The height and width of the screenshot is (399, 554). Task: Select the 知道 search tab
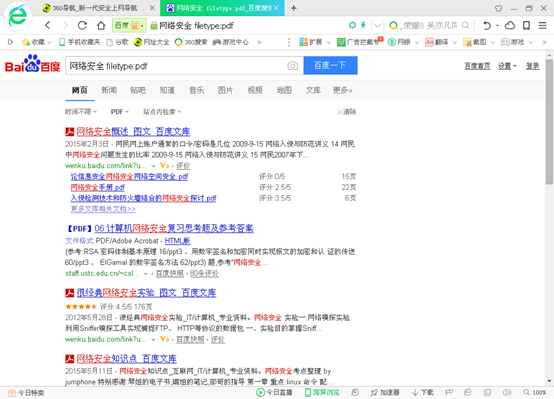point(167,90)
